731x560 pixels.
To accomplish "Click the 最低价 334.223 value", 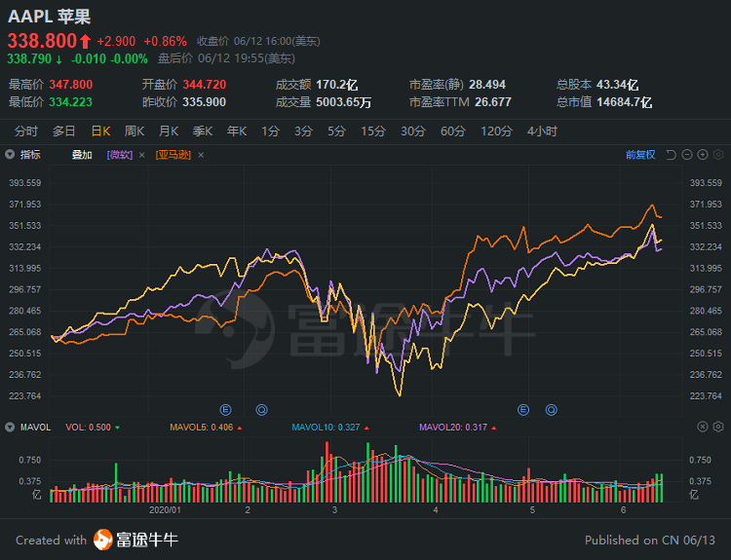I will [x=71, y=101].
